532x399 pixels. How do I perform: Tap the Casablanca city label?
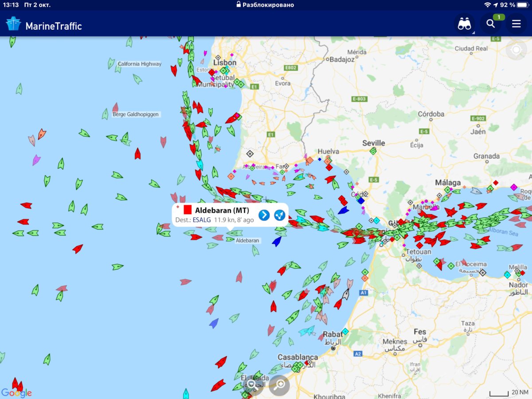coord(298,357)
